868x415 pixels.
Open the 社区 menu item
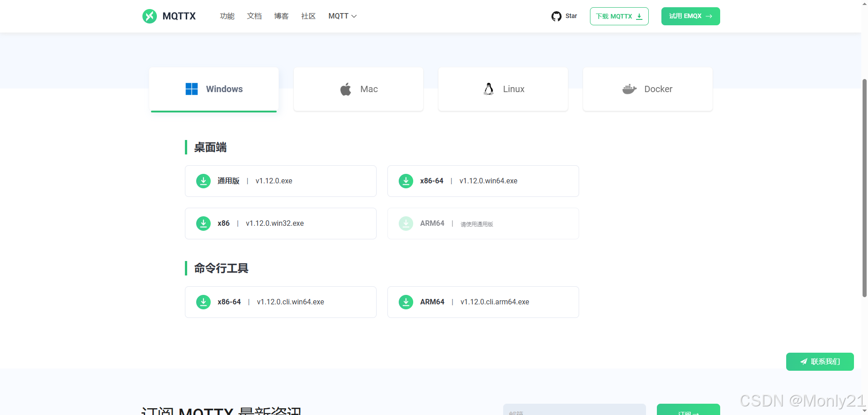point(308,16)
